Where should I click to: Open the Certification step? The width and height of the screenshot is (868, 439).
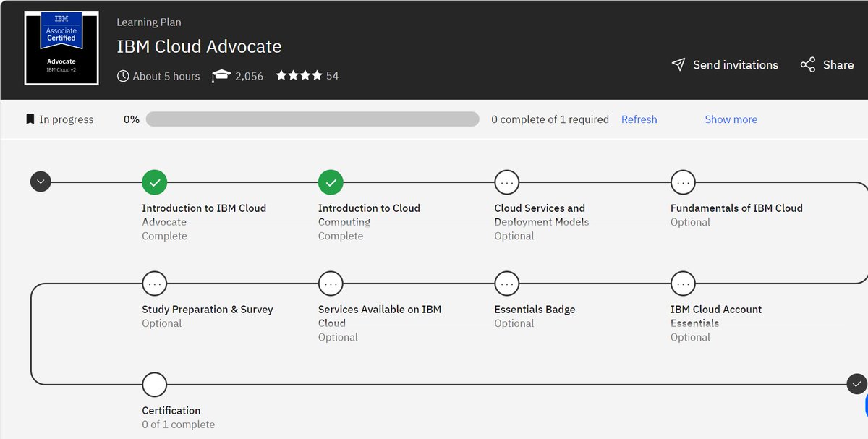coord(171,411)
